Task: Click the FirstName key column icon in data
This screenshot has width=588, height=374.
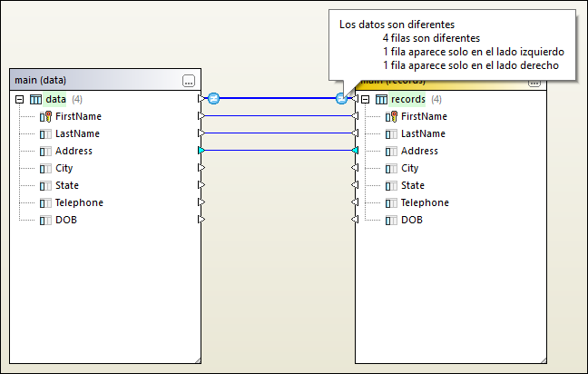Action: point(45,117)
